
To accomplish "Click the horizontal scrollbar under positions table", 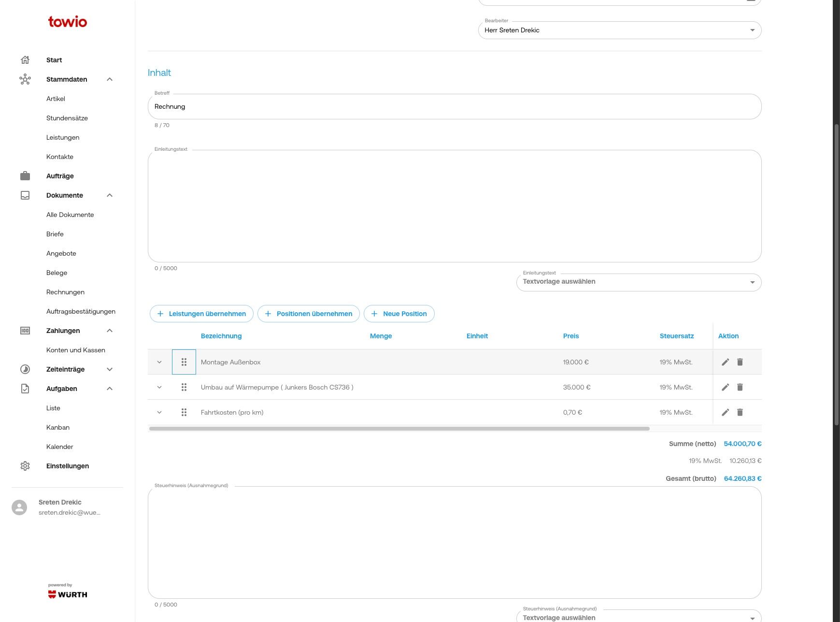I will (399, 429).
